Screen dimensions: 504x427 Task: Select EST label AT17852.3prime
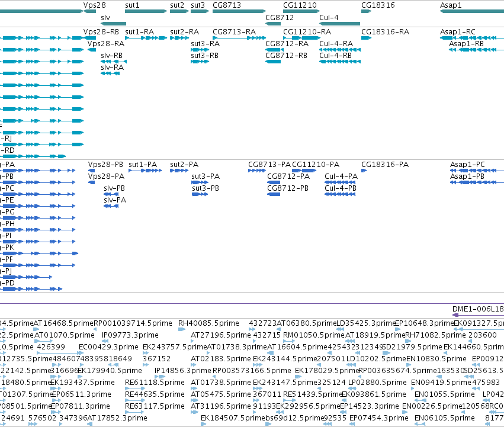[117, 418]
